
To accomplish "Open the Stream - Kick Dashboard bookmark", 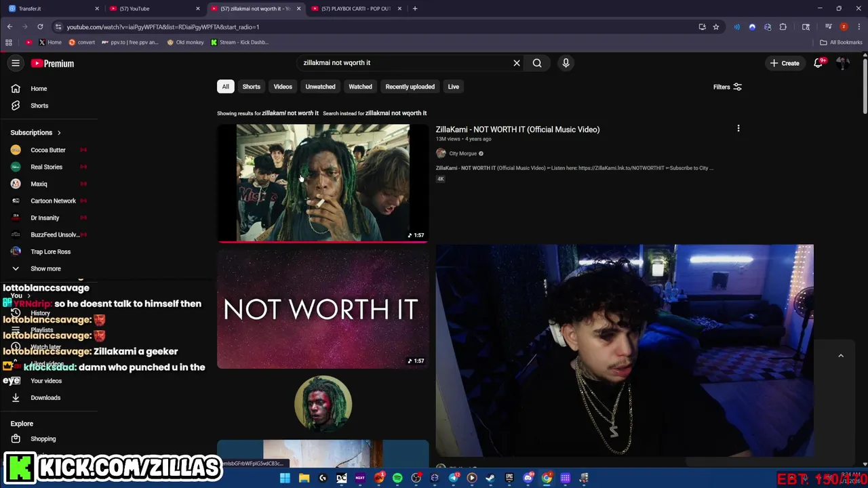I will [x=239, y=42].
